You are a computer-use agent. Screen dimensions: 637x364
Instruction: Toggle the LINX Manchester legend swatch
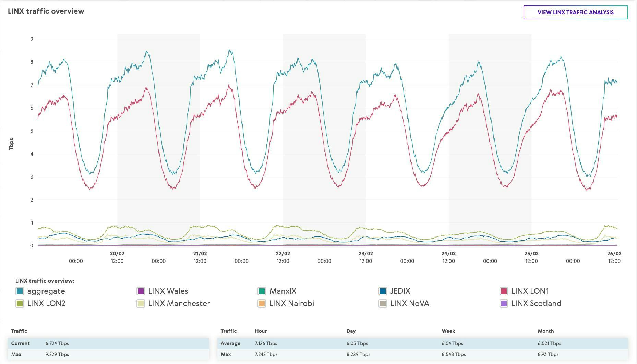(141, 304)
